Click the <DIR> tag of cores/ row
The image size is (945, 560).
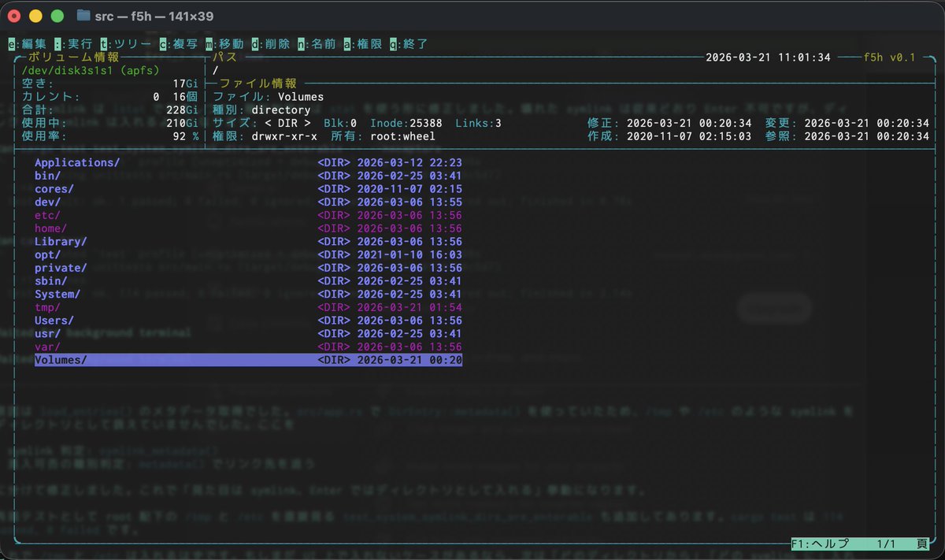334,189
